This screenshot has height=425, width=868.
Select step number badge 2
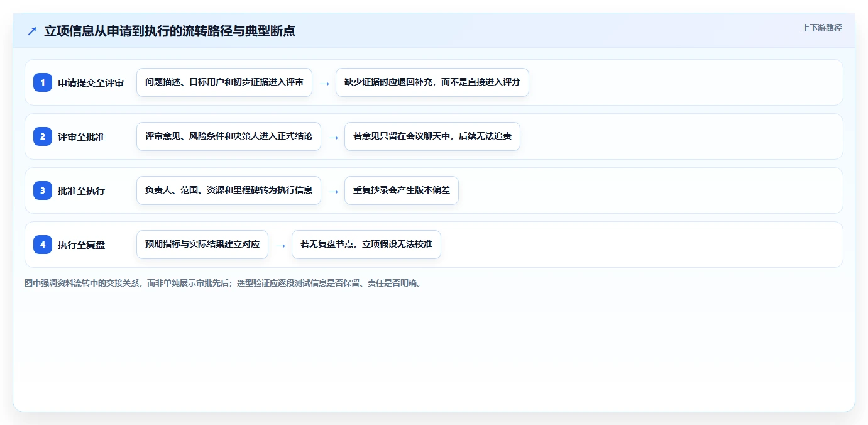coord(43,136)
